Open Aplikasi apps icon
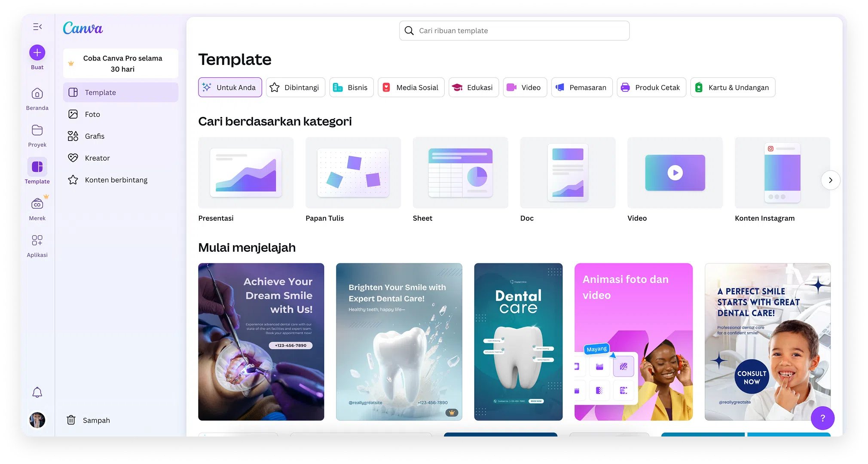868x464 pixels. tap(37, 240)
